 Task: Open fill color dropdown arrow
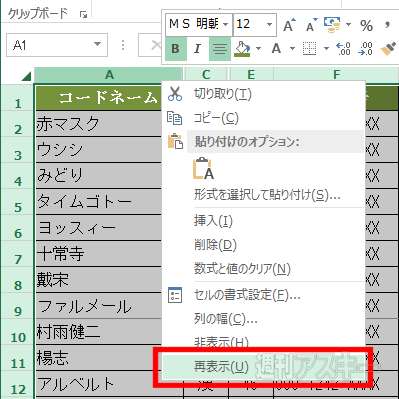click(x=258, y=49)
